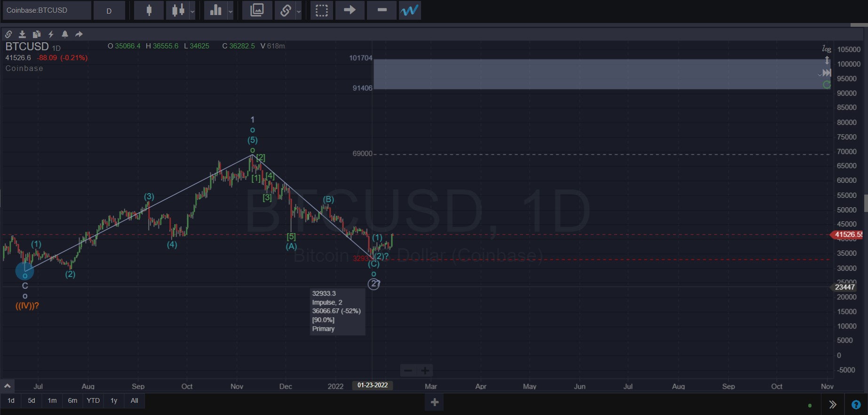Click the bell alert icon
868x415 pixels.
pyautogui.click(x=65, y=34)
